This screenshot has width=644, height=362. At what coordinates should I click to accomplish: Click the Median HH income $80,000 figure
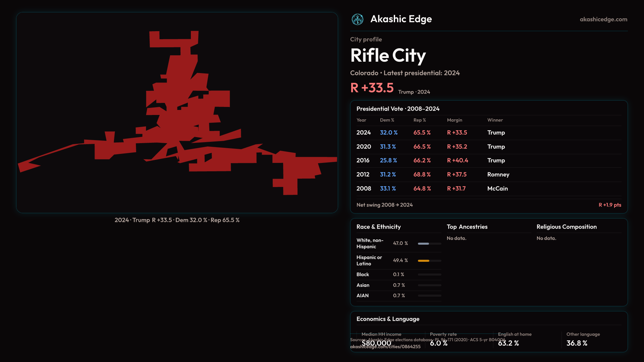[x=376, y=343]
